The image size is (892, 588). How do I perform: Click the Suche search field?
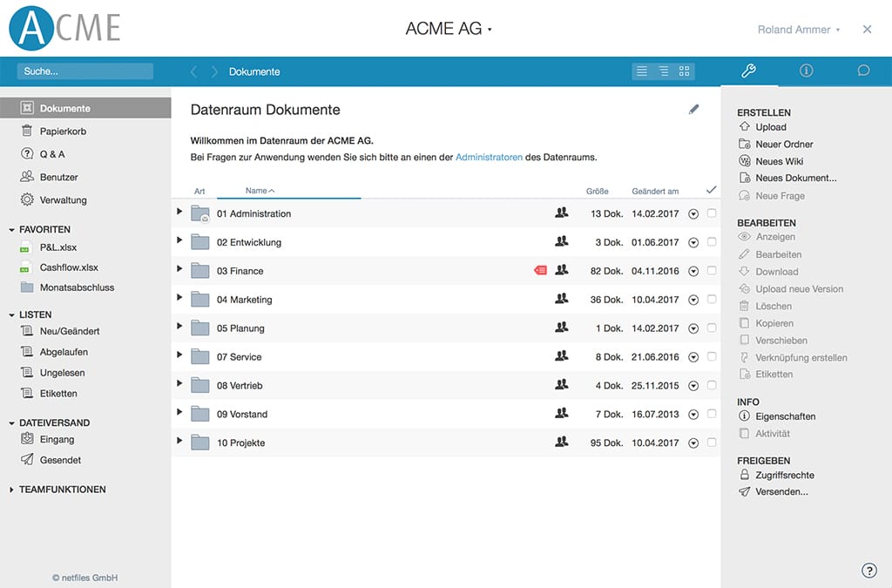[85, 71]
